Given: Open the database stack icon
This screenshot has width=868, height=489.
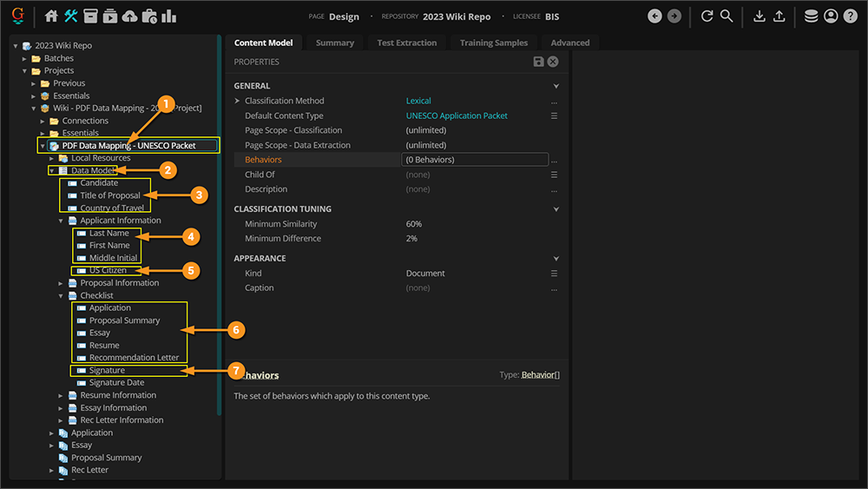Looking at the screenshot, I should click(811, 16).
